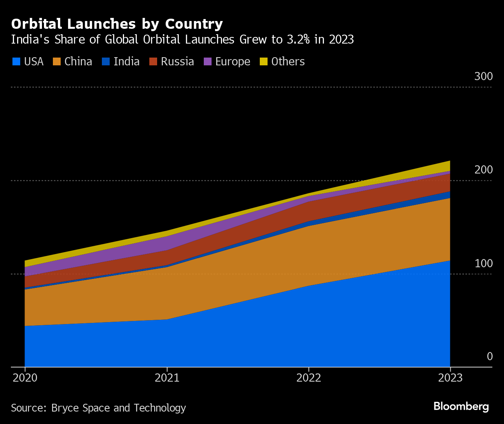Click the 100 y-axis value

[x=483, y=263]
